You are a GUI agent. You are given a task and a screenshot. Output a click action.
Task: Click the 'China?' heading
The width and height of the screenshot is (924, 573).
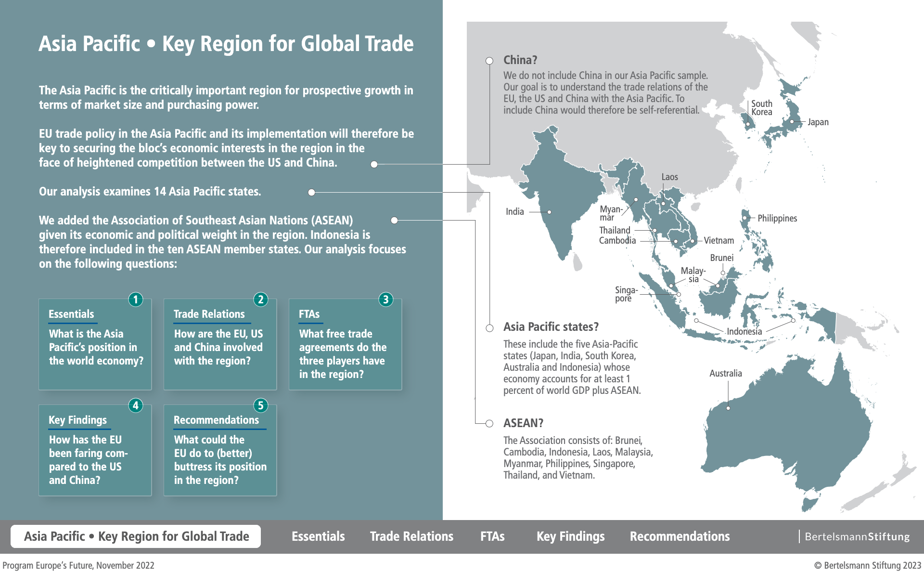[520, 60]
